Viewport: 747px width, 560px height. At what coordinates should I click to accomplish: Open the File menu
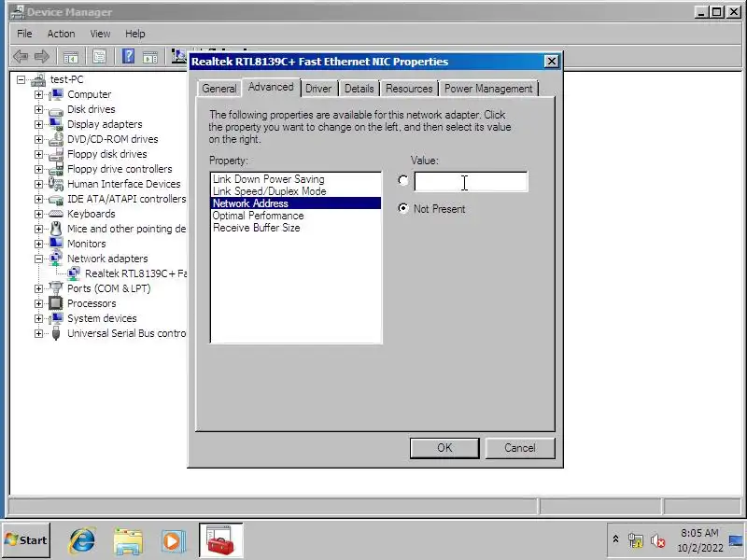[24, 34]
